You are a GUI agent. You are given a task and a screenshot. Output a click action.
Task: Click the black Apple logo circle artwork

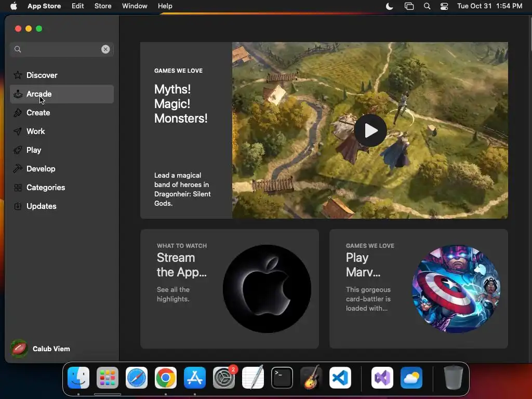[x=267, y=289]
